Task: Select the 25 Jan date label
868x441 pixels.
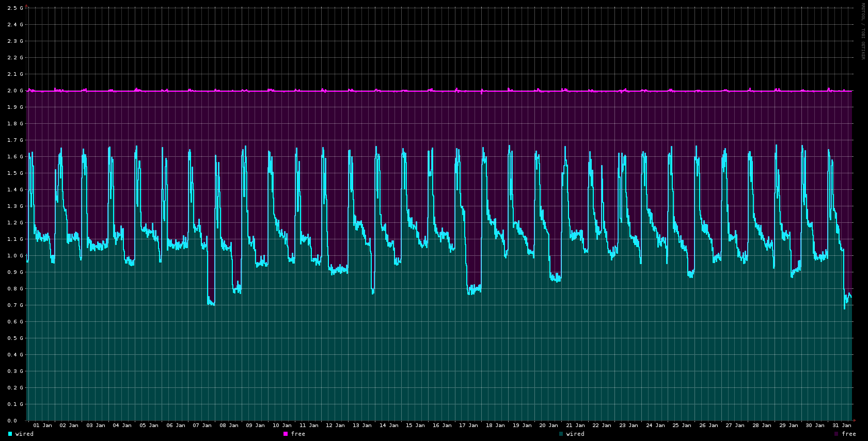Action: pyautogui.click(x=682, y=426)
